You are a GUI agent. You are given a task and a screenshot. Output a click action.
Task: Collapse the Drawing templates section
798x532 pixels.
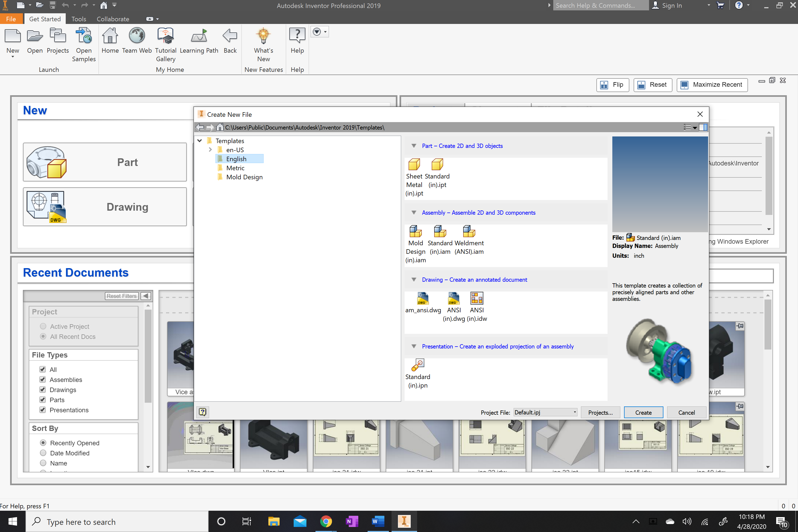click(414, 280)
